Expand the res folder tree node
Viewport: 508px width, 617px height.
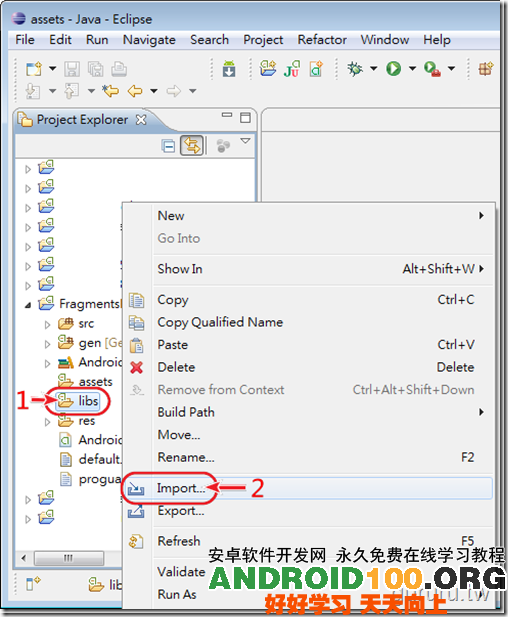coord(47,422)
